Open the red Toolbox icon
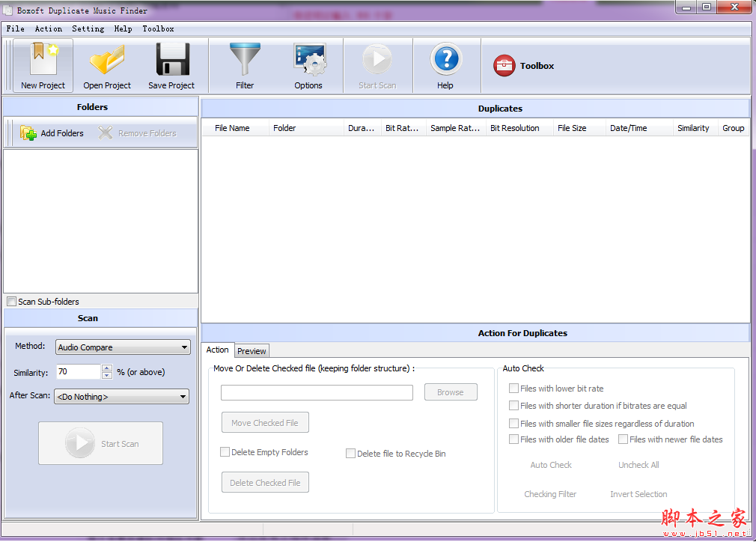 (504, 66)
